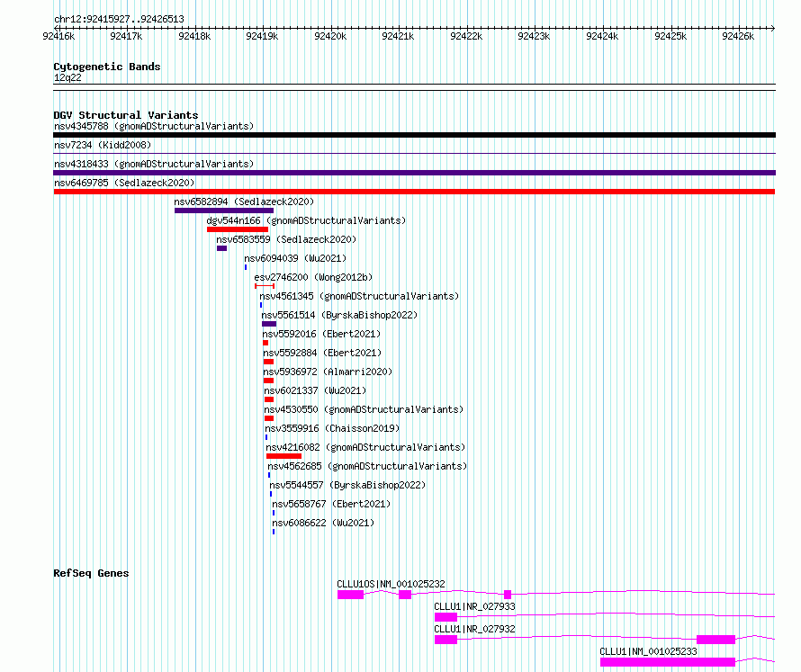Image resolution: width=801 pixels, height=672 pixels.
Task: Click the second CLLU1OS exon block
Action: pos(405,595)
